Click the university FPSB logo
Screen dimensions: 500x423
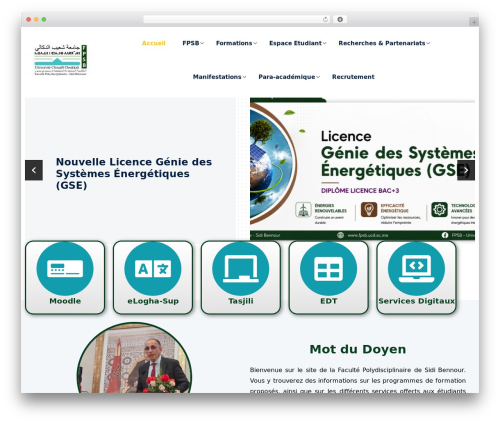pos(61,60)
